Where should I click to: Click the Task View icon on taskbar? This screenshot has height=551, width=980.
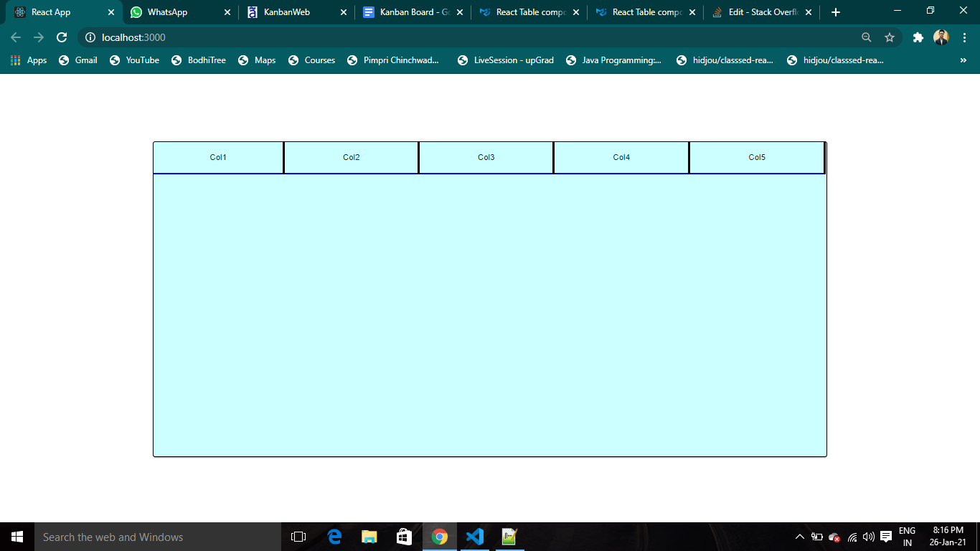coord(298,537)
